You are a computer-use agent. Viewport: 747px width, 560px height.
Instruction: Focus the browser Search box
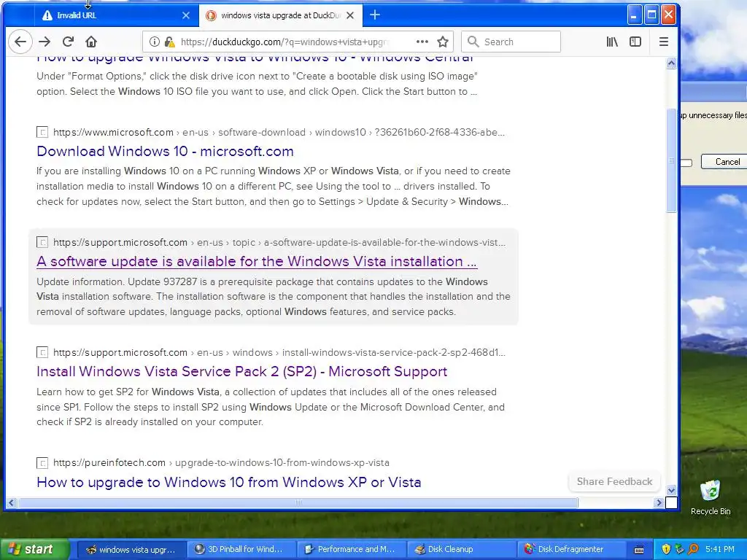(x=511, y=42)
